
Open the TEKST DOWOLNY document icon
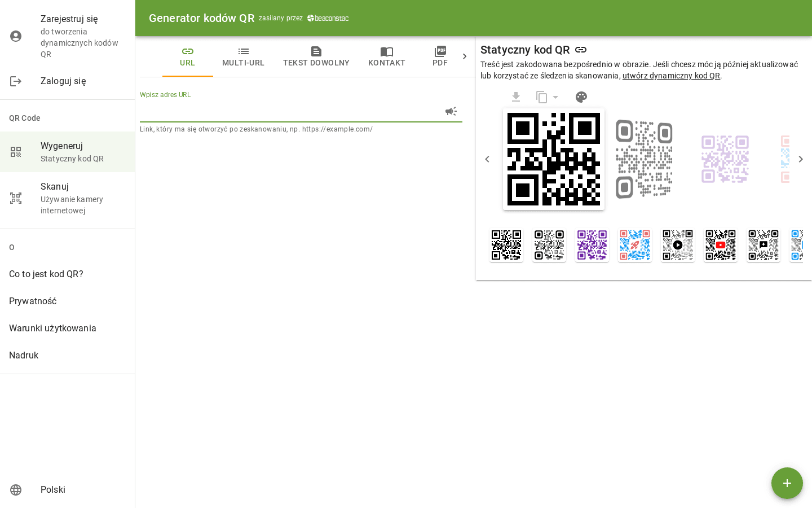coord(316,51)
